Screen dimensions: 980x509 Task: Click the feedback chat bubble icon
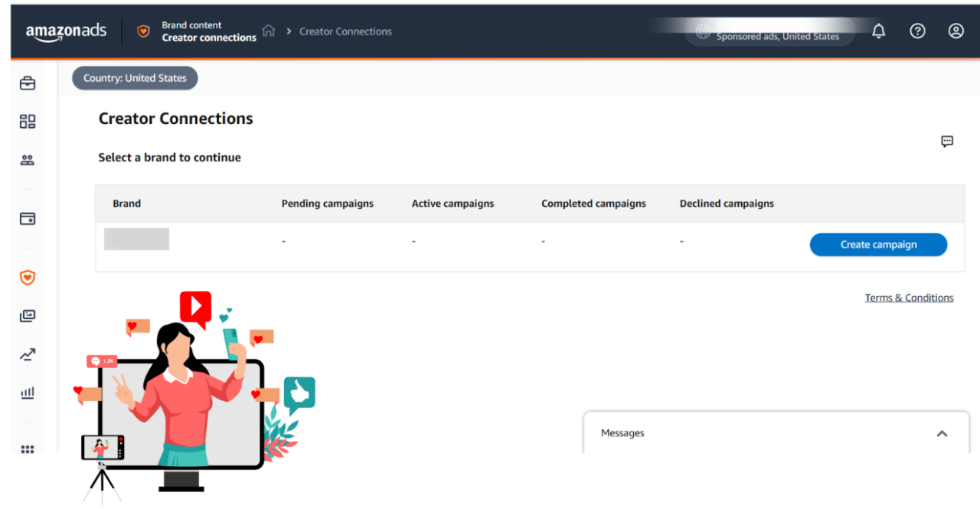pos(947,142)
